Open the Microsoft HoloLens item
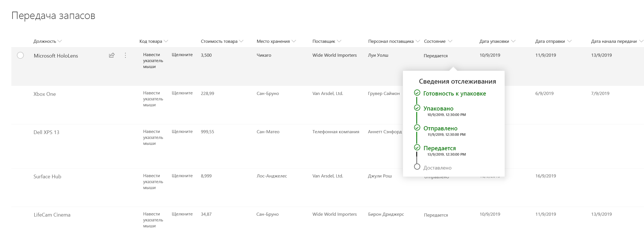 click(56, 56)
